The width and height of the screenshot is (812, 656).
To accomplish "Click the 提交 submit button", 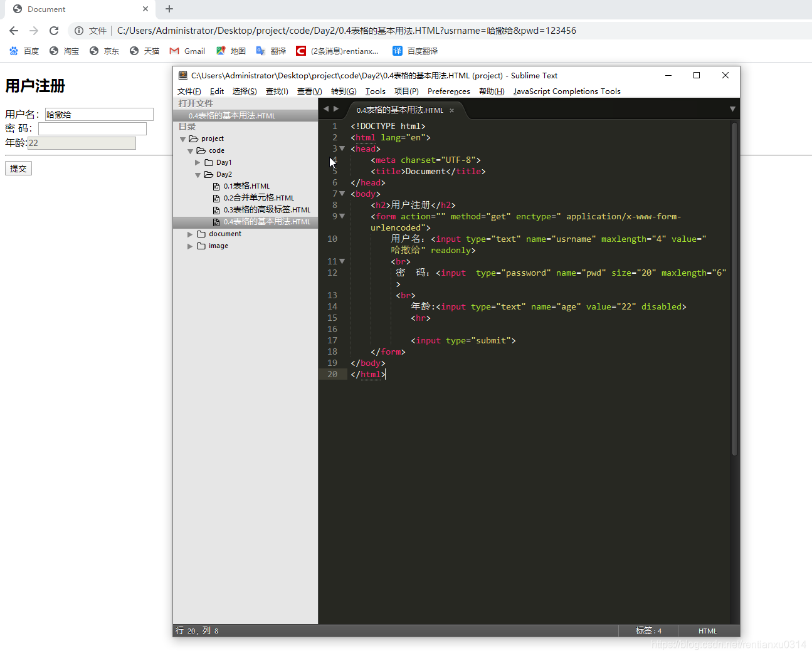I will 18,169.
